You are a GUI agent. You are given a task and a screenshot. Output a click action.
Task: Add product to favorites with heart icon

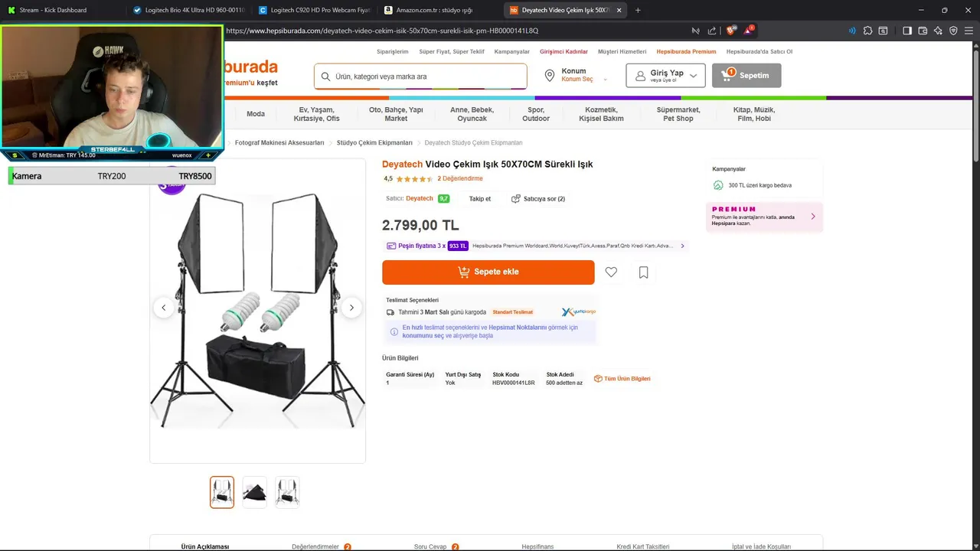pos(611,272)
